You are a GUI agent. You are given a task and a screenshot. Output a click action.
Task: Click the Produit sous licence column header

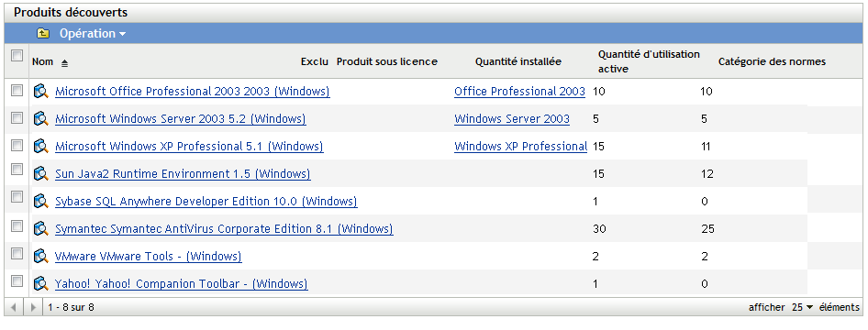coord(387,62)
